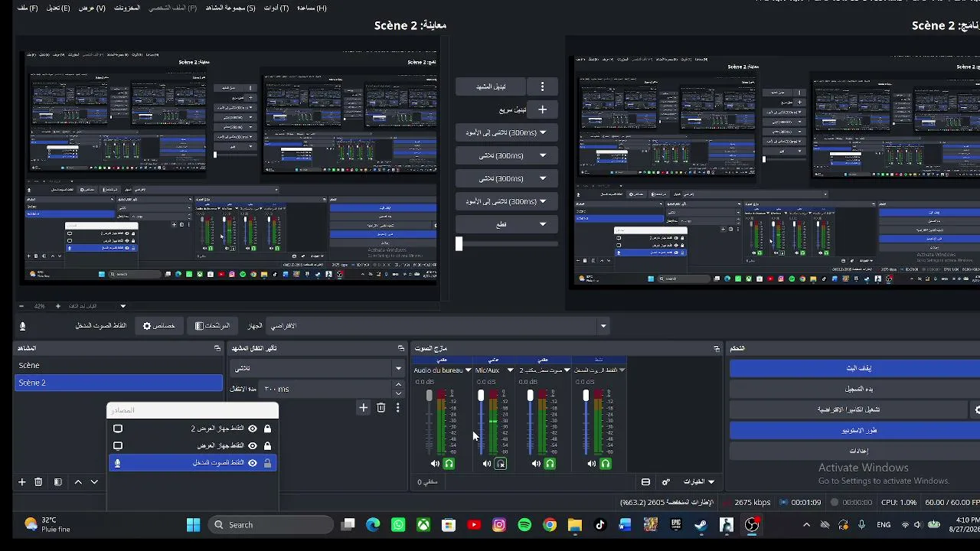Viewport: 980px width, 551px height.
Task: Add a quick transition with plus icon
Action: (x=542, y=109)
